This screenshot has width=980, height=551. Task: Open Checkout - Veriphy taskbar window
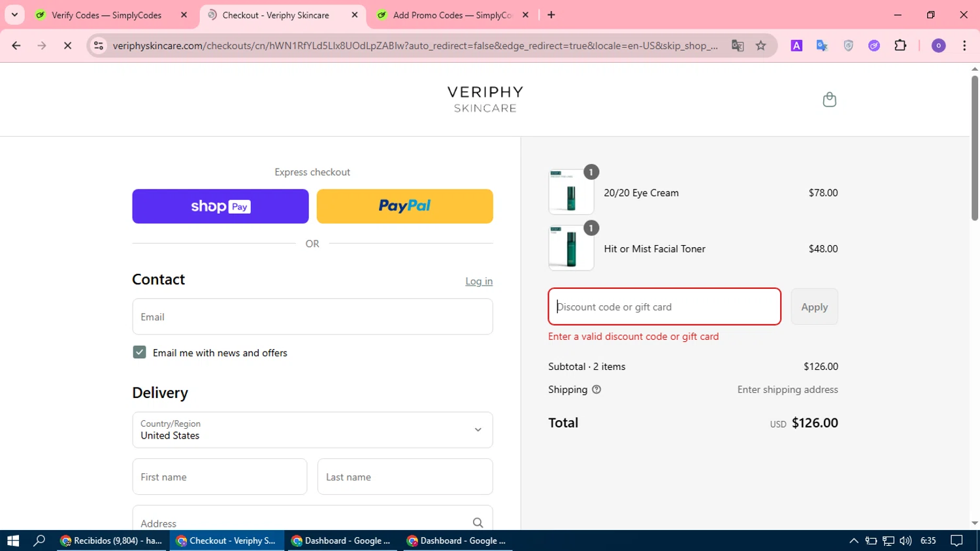227,541
